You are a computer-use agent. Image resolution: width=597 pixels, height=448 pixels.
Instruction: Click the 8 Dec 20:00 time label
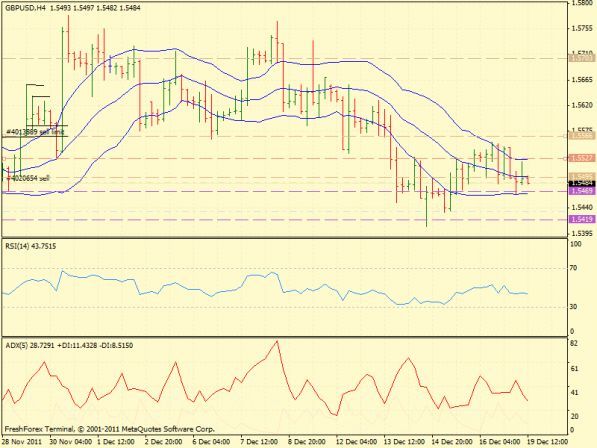click(307, 442)
